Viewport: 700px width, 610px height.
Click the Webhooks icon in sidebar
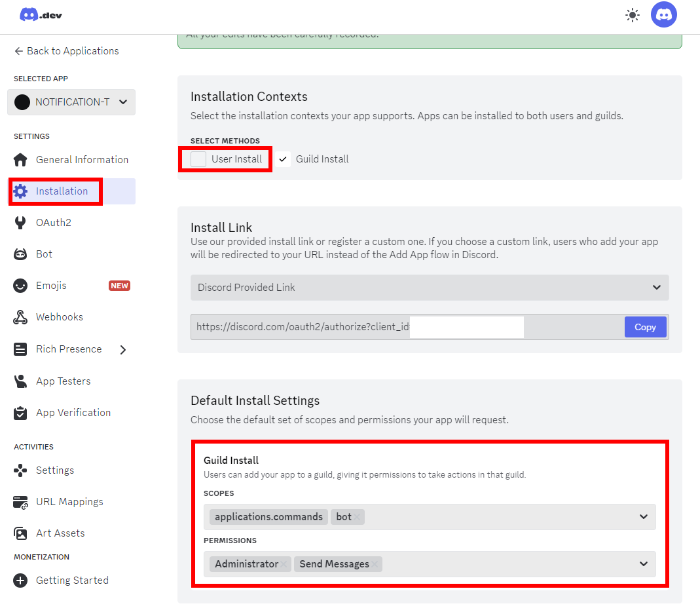pos(21,317)
